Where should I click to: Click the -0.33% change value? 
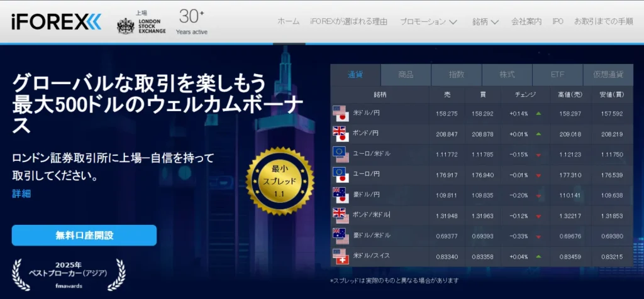pos(519,237)
